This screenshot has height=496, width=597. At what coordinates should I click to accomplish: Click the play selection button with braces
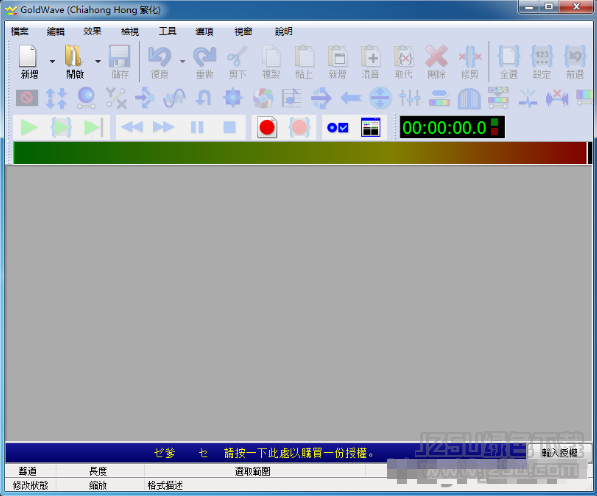click(x=61, y=128)
